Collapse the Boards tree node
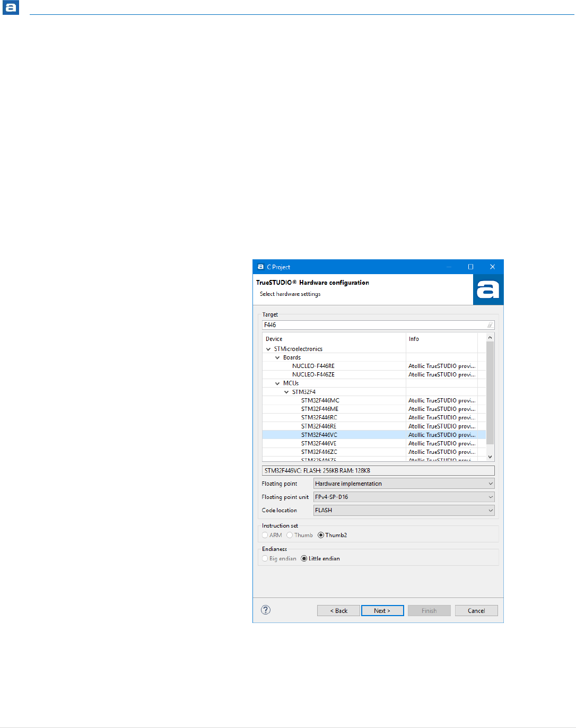This screenshot has width=576, height=728. [277, 357]
